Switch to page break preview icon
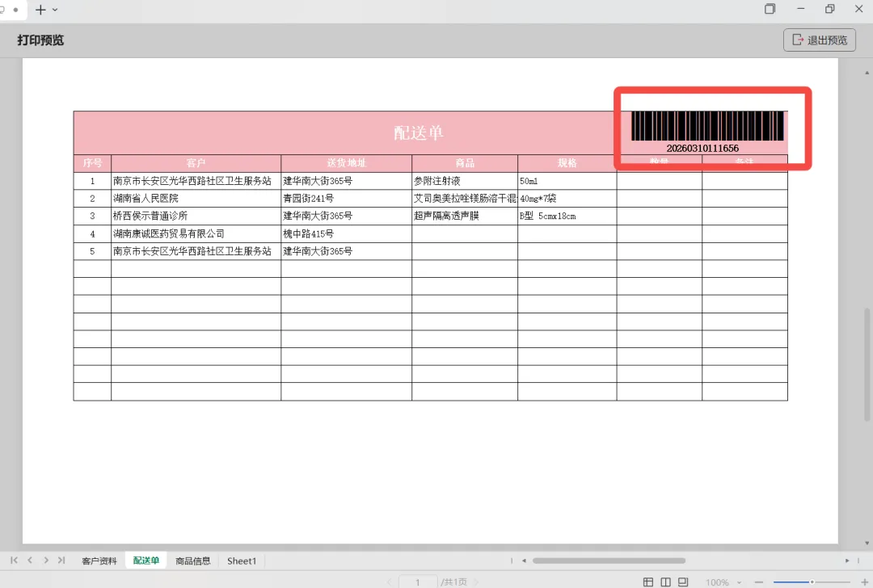The height and width of the screenshot is (588, 873). coord(682,582)
